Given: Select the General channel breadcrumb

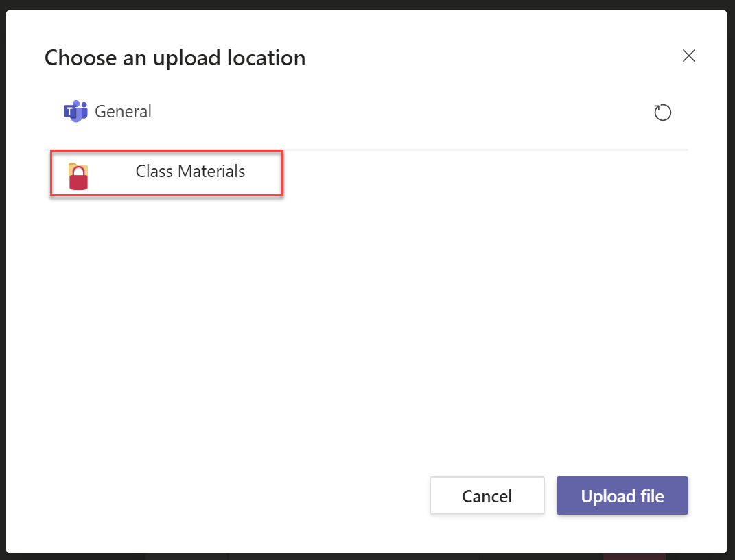Looking at the screenshot, I should [x=123, y=111].
